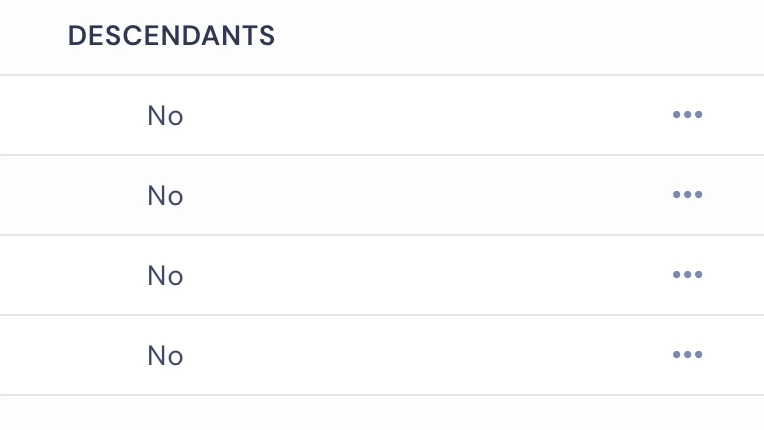Image resolution: width=764 pixels, height=430 pixels.
Task: Select the fourth table row's blank middle area
Action: coord(420,355)
